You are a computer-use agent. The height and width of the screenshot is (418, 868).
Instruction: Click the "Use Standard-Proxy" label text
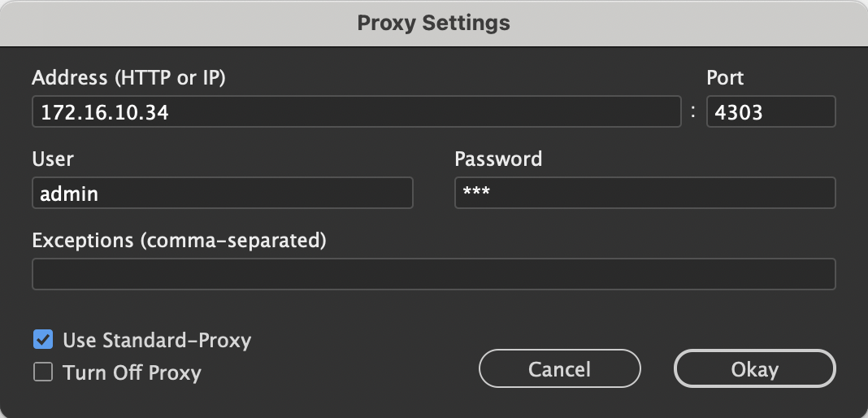(x=157, y=340)
